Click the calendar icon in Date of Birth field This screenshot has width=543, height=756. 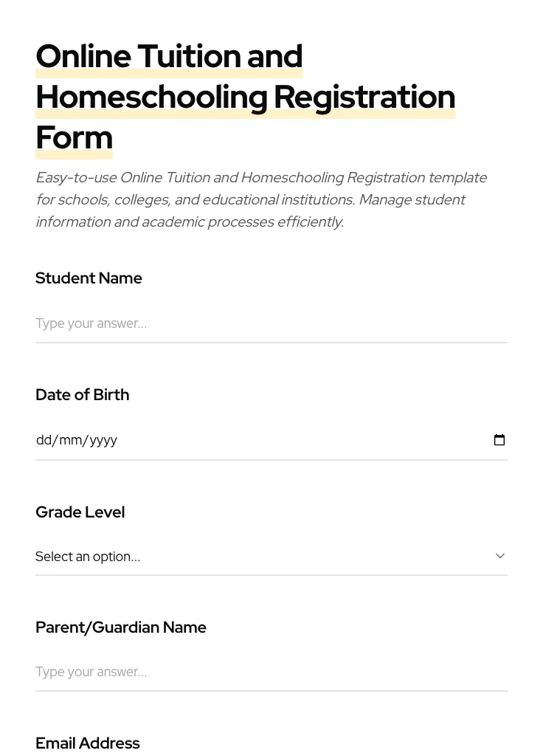[499, 439]
